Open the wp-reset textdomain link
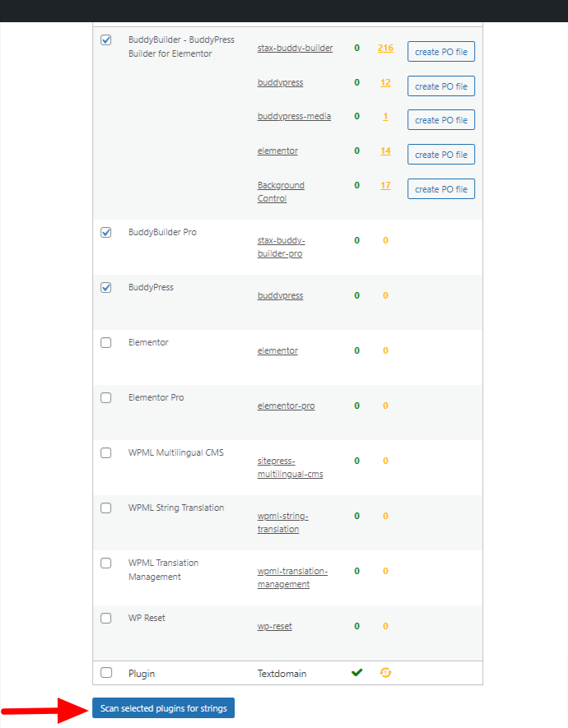This screenshot has width=568, height=728. [x=275, y=626]
